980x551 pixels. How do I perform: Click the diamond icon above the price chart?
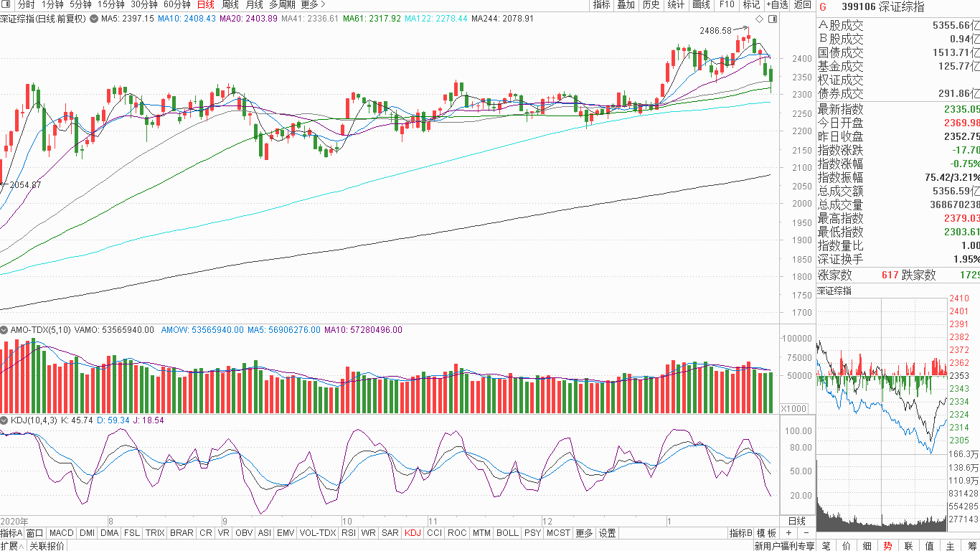coord(758,18)
